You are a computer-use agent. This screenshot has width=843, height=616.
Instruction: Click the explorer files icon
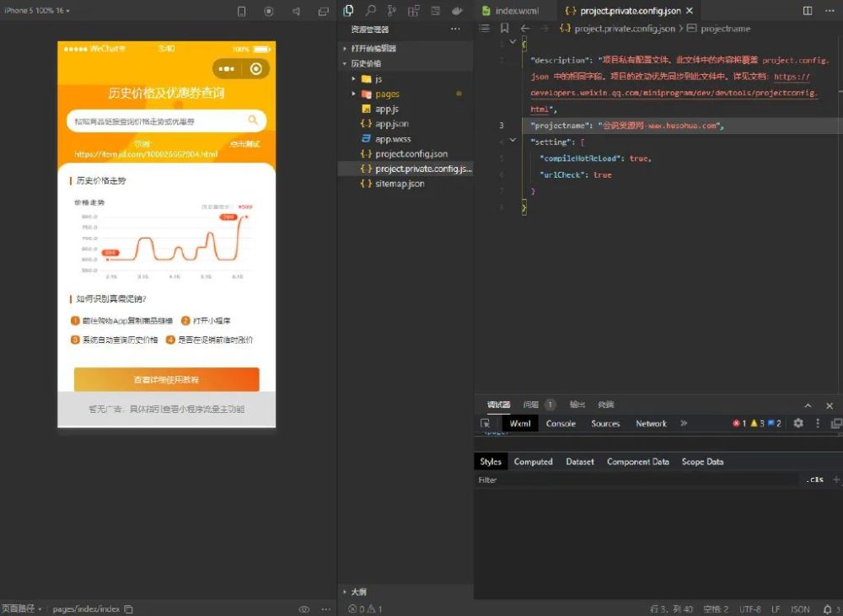pyautogui.click(x=349, y=11)
